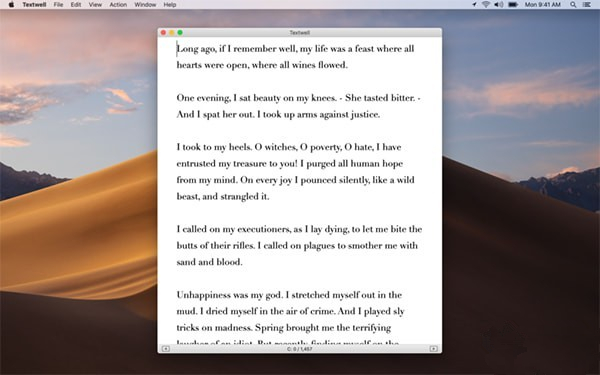Open Notification Center list icon
Screen dimensions: 600x375
pos(586,5)
